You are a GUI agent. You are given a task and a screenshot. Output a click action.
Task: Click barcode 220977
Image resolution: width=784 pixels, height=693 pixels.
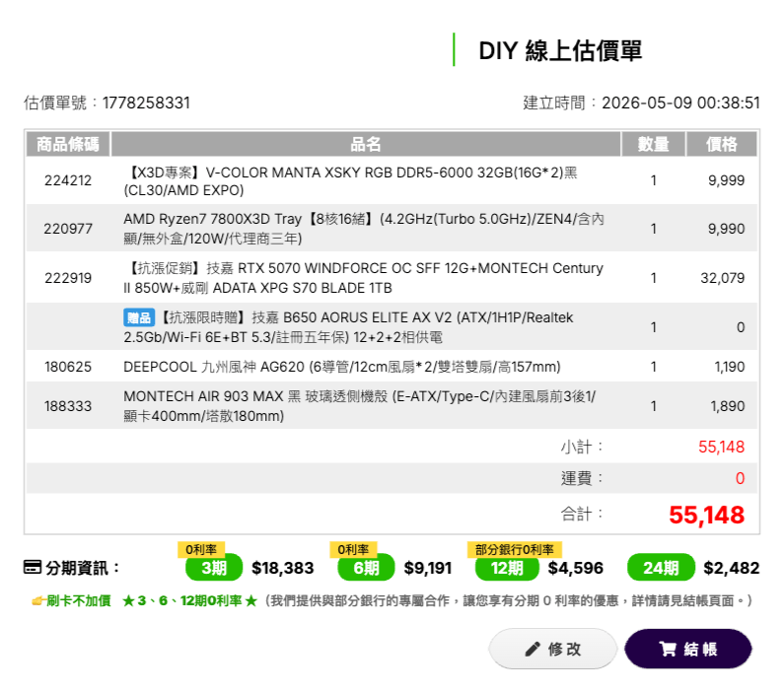68,229
